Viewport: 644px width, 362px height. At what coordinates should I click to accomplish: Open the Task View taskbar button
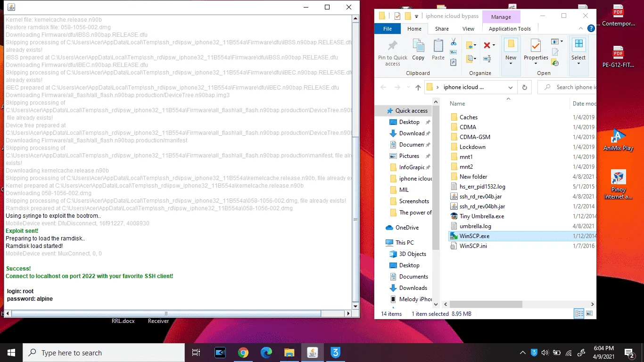point(196,353)
